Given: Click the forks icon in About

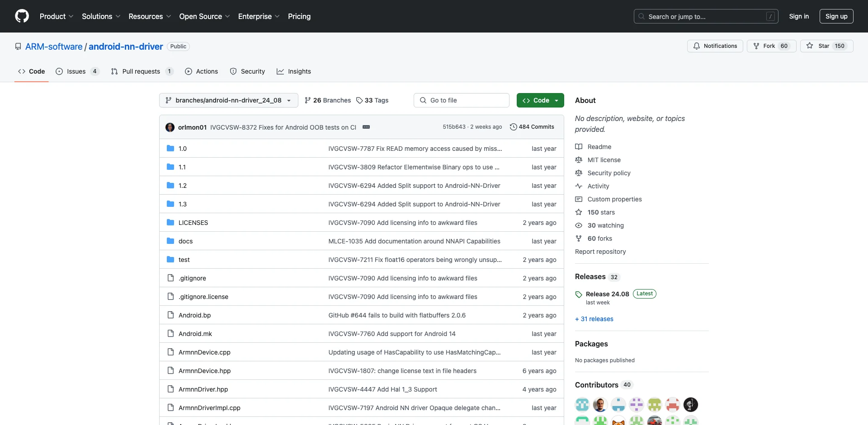Looking at the screenshot, I should [579, 238].
